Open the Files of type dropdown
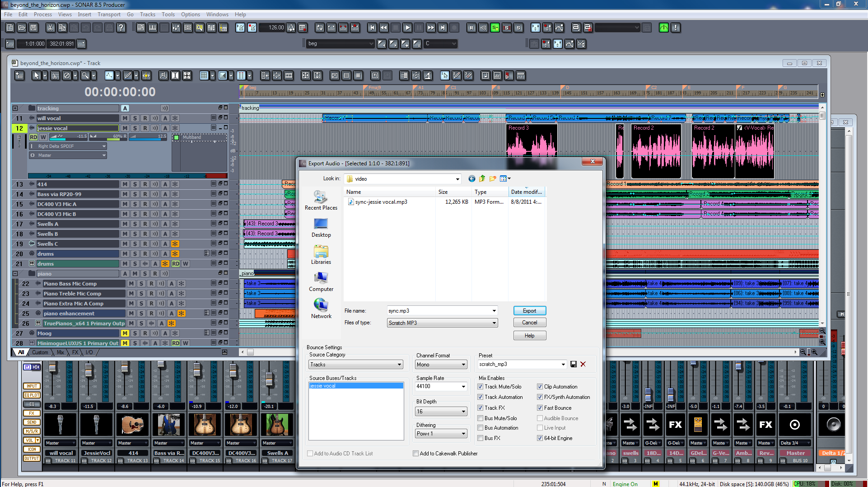Image resolution: width=868 pixels, height=487 pixels. click(442, 323)
